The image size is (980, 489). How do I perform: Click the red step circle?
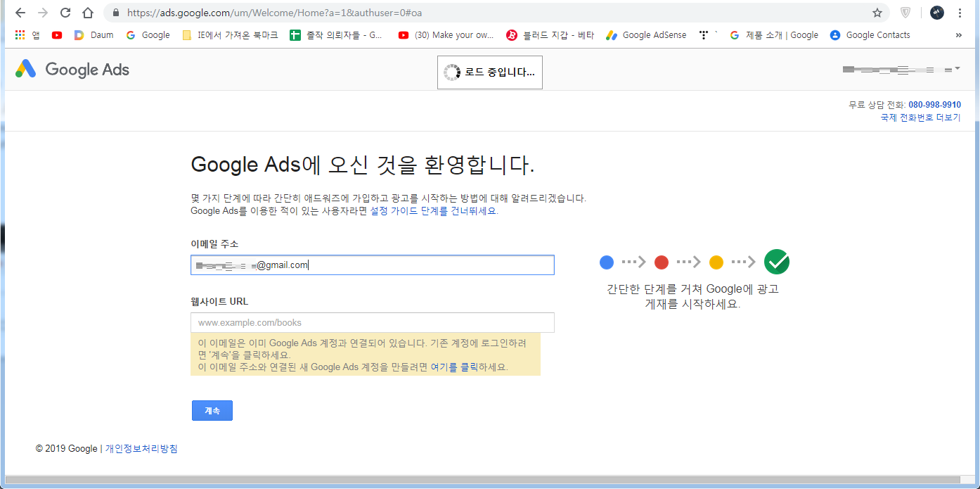[x=662, y=262]
